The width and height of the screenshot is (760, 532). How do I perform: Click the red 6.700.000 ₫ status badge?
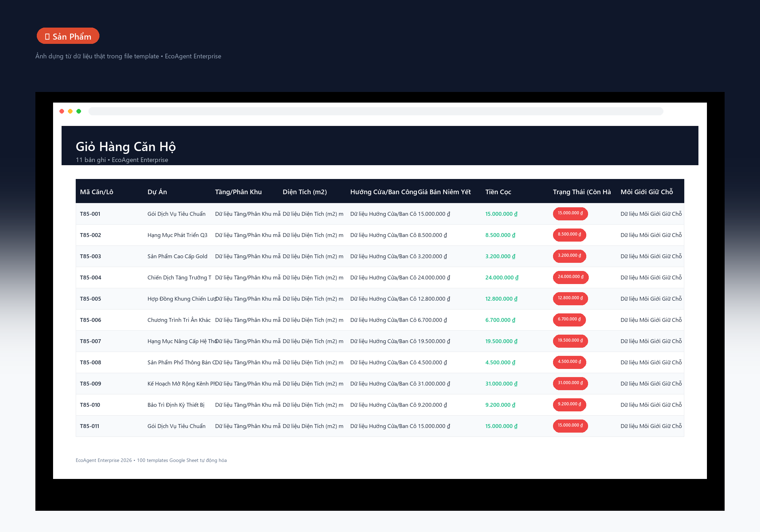point(569,319)
